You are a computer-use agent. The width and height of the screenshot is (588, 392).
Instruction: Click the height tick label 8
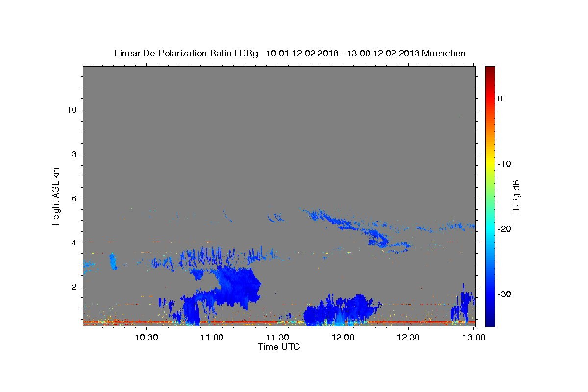pos(74,154)
